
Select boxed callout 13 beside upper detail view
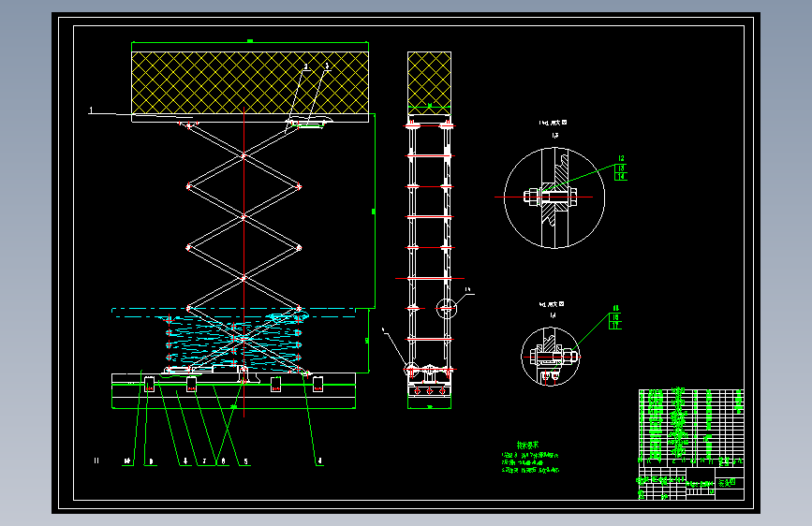coord(621,168)
